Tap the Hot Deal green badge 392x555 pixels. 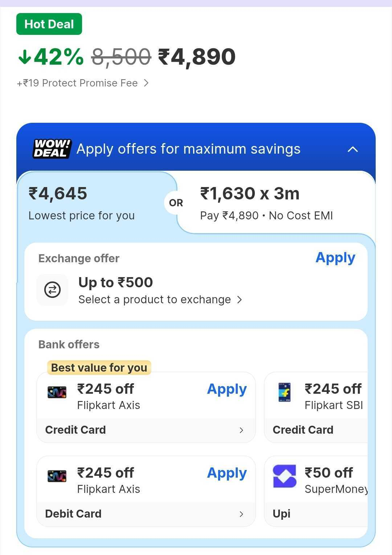(x=49, y=24)
